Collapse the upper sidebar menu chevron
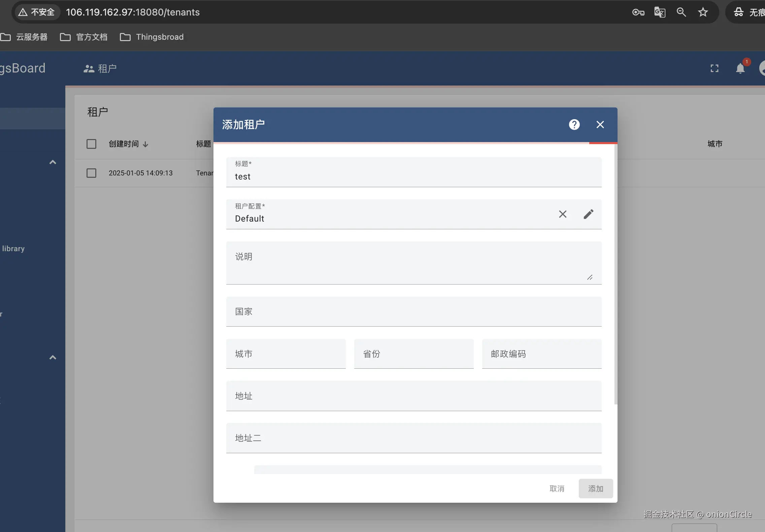This screenshot has width=765, height=532. click(x=53, y=162)
